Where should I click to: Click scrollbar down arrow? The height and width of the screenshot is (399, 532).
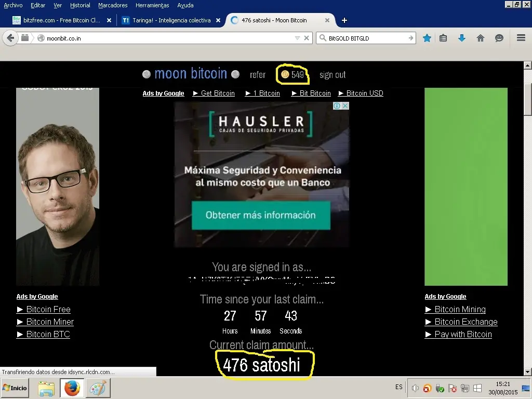click(528, 372)
